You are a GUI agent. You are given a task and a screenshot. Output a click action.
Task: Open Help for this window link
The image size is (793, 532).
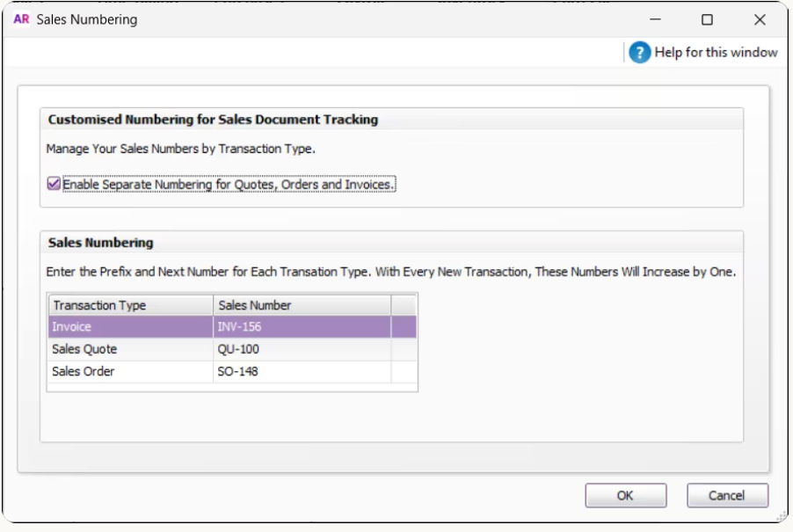716,52
